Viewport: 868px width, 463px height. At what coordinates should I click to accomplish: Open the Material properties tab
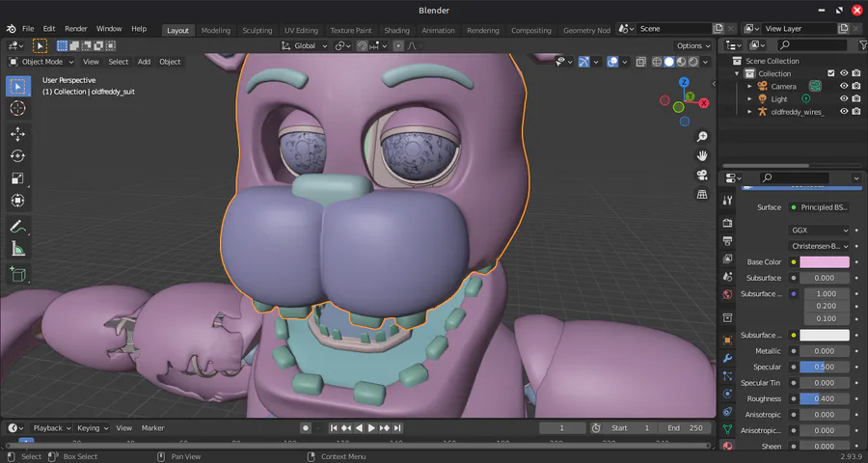(x=727, y=446)
